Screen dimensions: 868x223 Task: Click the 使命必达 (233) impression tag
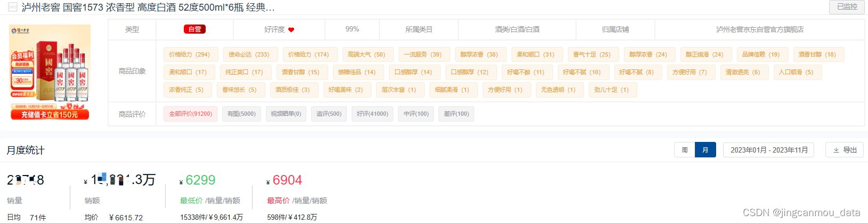coord(249,54)
